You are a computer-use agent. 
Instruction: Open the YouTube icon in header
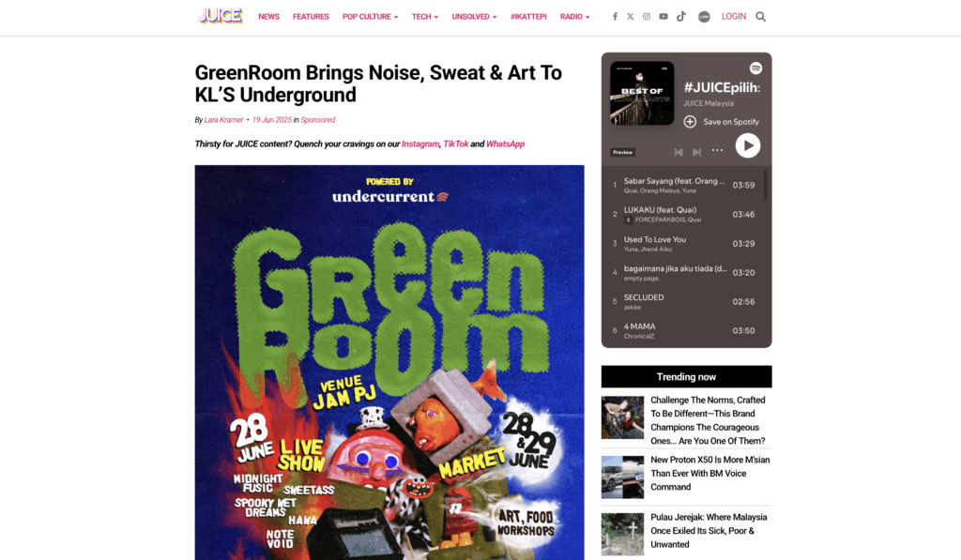[x=664, y=17]
